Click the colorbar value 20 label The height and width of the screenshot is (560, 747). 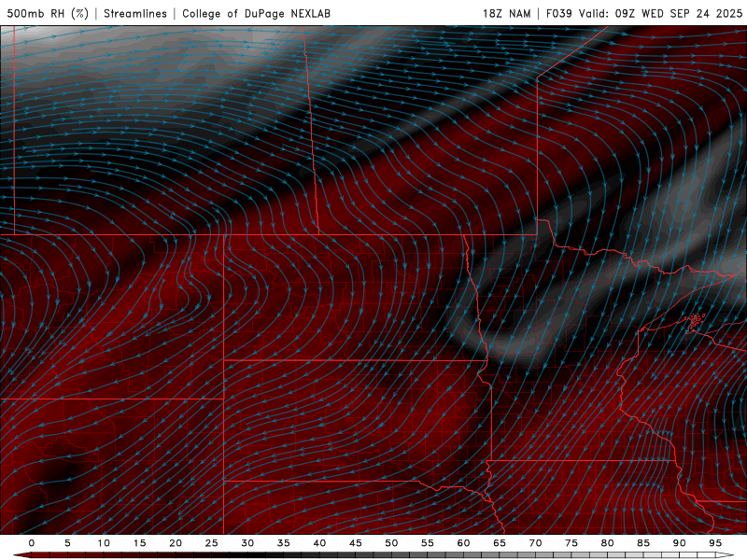coord(176,543)
